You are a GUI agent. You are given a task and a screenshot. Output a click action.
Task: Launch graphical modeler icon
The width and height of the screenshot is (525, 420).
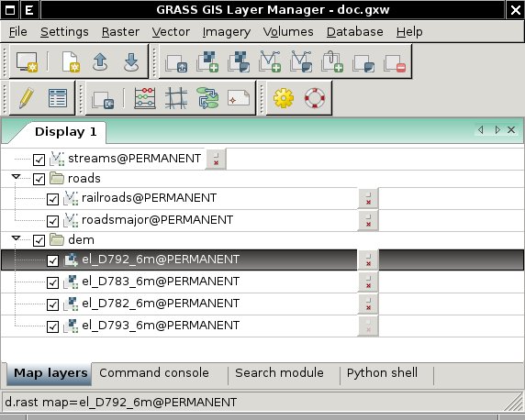click(x=207, y=98)
